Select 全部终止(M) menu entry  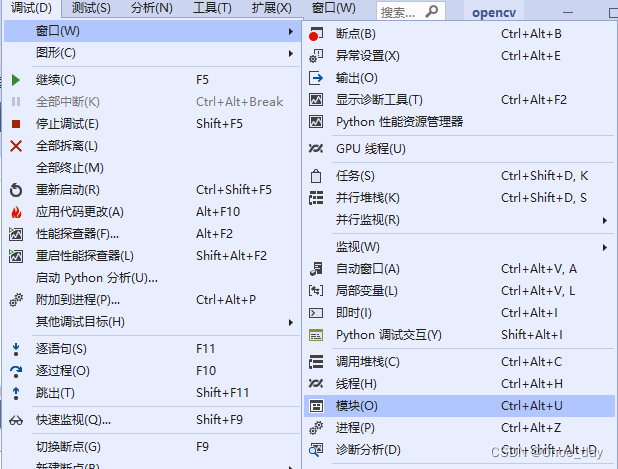70,168
